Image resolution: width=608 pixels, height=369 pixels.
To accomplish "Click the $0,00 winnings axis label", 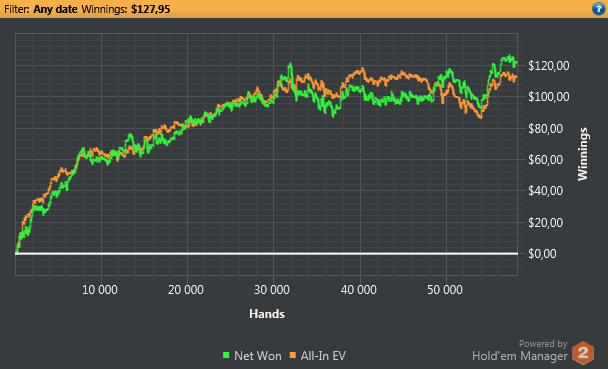I will point(542,253).
